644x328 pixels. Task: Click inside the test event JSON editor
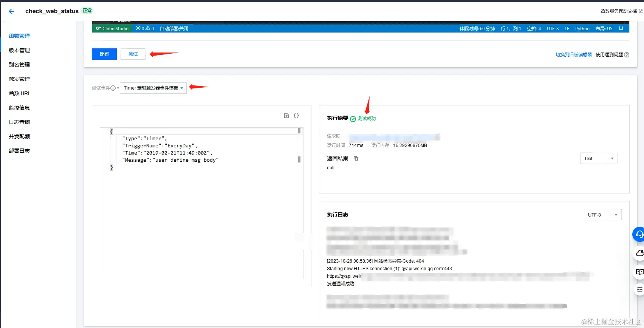tap(201, 203)
